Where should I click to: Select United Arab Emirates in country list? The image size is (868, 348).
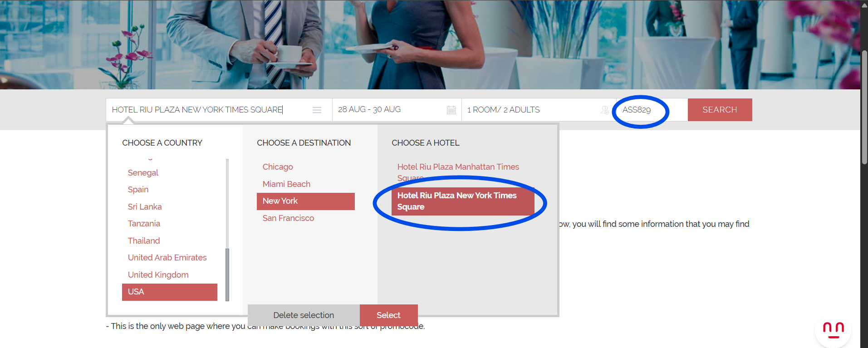point(167,258)
